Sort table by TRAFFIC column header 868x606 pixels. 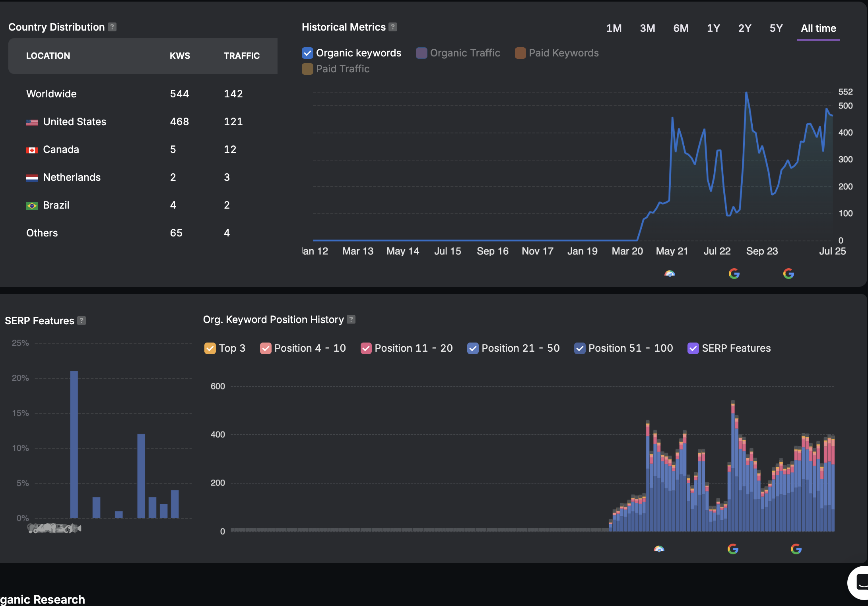point(242,56)
